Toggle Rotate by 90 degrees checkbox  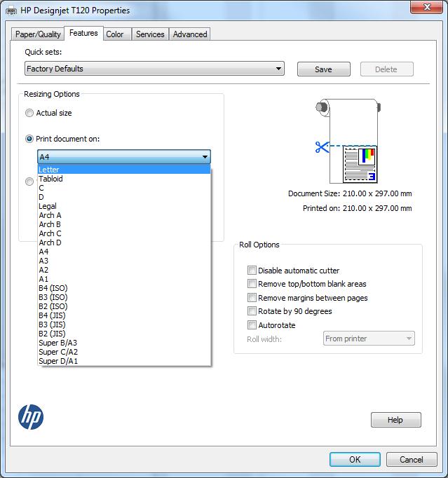[x=252, y=311]
